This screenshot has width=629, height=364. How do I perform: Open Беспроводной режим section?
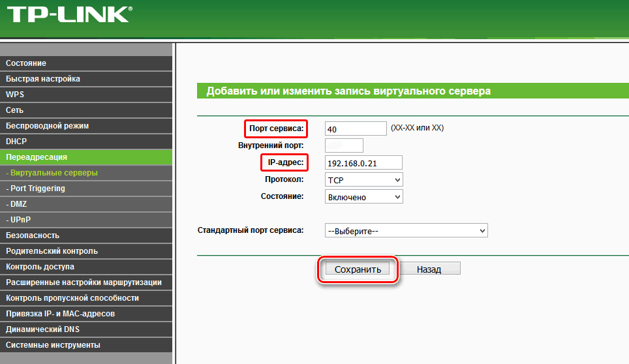(86, 126)
